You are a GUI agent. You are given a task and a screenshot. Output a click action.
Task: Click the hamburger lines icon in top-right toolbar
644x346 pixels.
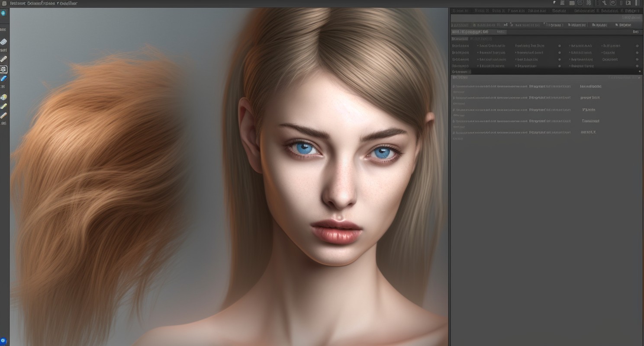(562, 3)
